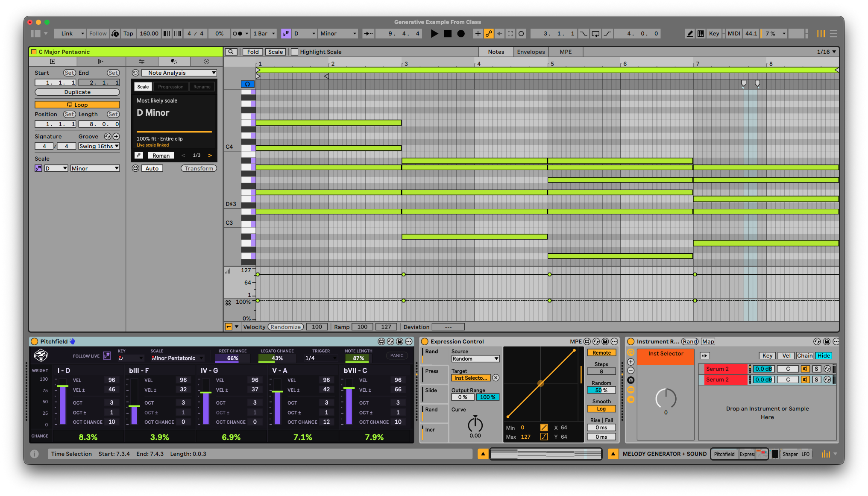Switch to the MPE tab

566,52
